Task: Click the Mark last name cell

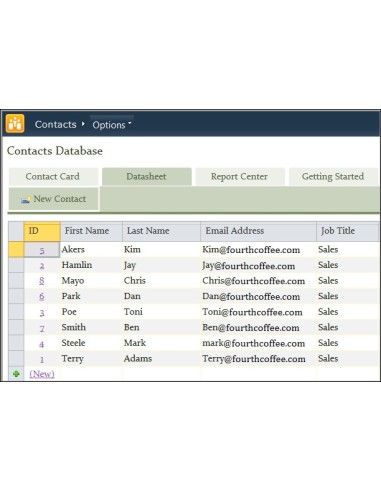Action: pos(161,343)
